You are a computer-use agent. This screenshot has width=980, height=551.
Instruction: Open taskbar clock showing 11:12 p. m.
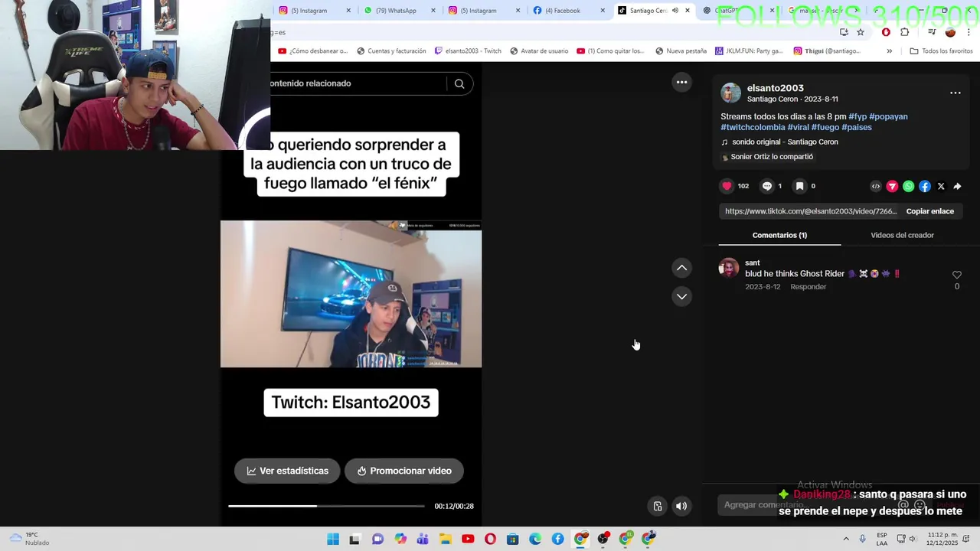tap(942, 539)
